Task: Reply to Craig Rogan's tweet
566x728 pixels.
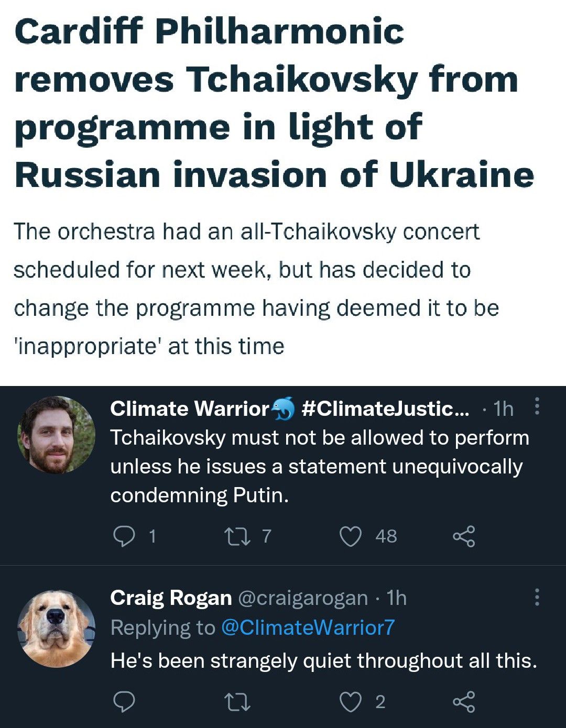Action: (124, 702)
